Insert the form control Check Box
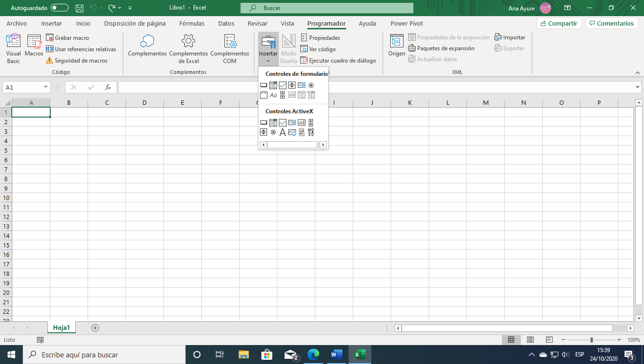 click(283, 85)
